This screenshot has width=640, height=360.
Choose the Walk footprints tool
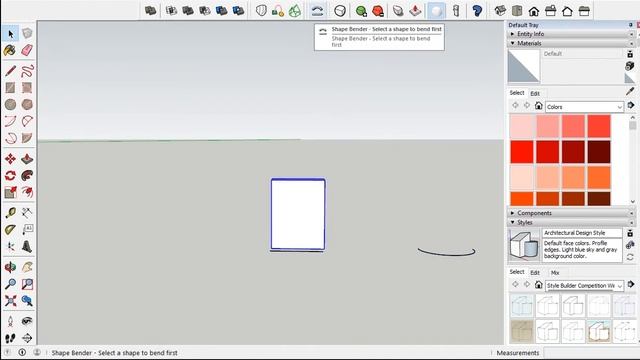coord(10,338)
